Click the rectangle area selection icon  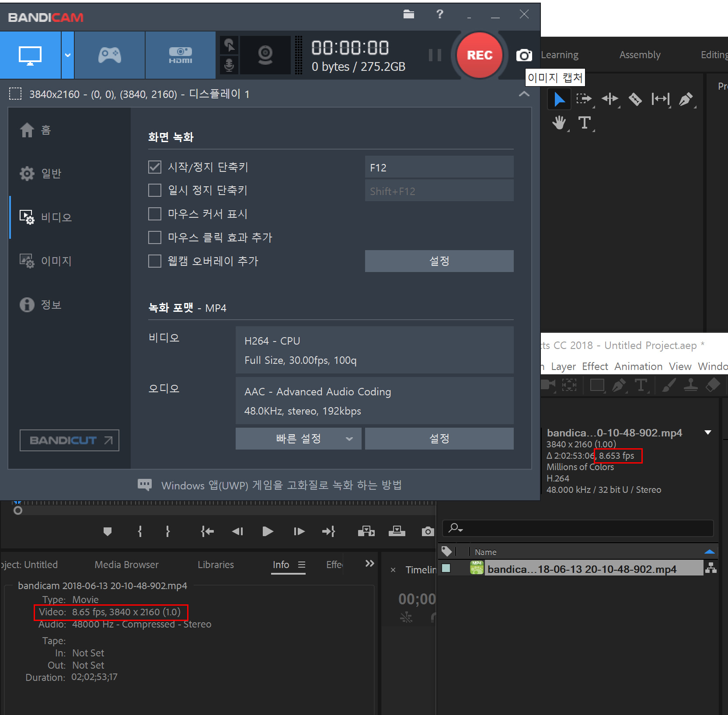click(x=15, y=94)
